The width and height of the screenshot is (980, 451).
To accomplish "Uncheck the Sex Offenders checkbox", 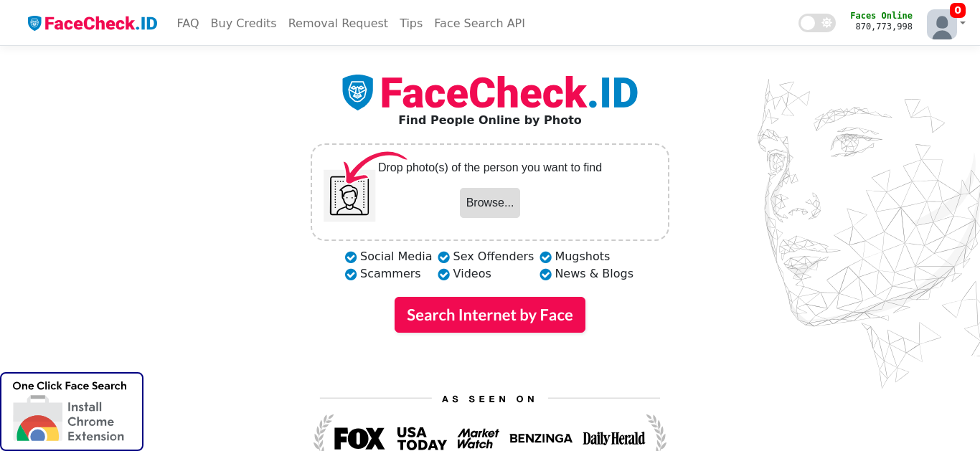I will coord(443,257).
